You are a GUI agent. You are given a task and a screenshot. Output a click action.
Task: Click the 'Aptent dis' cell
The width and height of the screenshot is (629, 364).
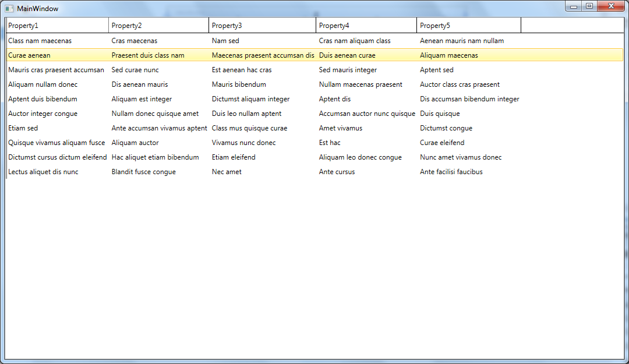[x=335, y=99]
